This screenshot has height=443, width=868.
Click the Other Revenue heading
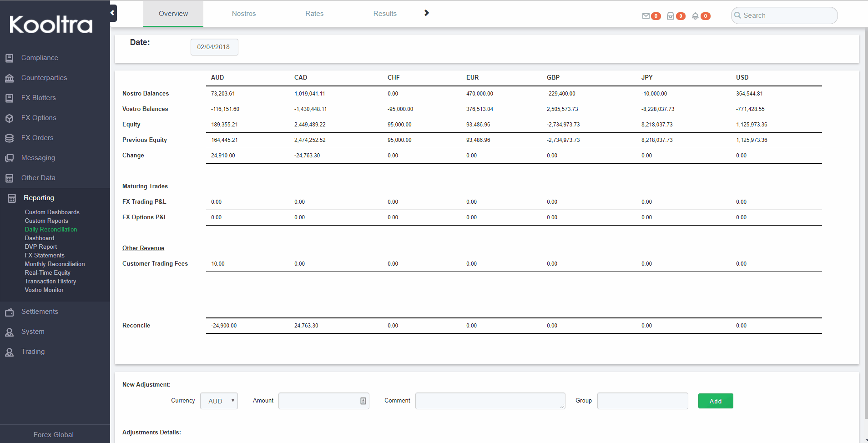pyautogui.click(x=143, y=248)
